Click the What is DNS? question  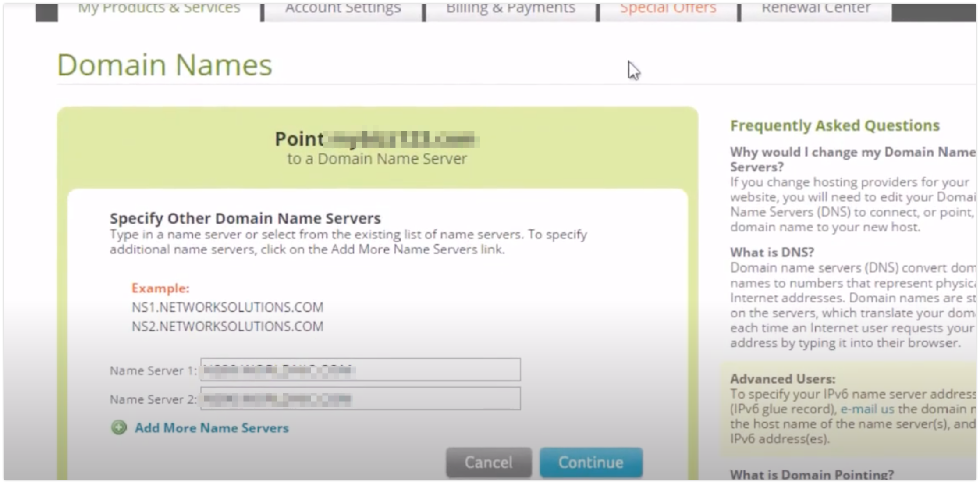[772, 253]
